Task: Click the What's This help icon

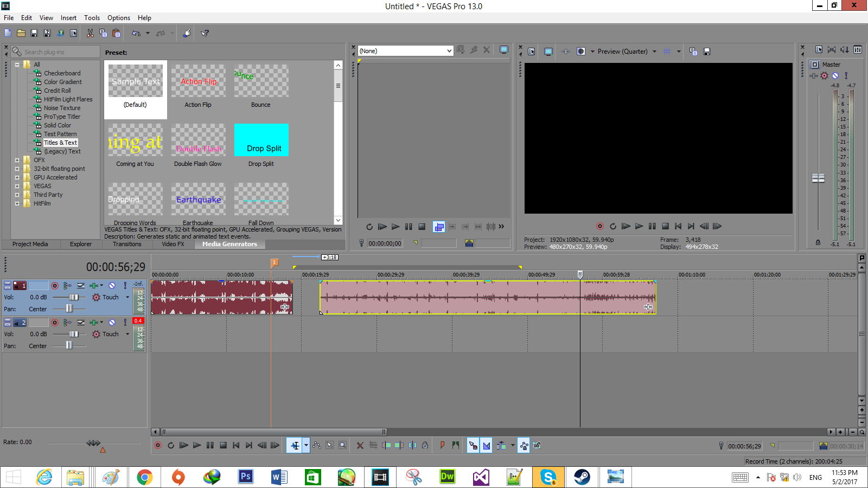Action: coord(205,33)
